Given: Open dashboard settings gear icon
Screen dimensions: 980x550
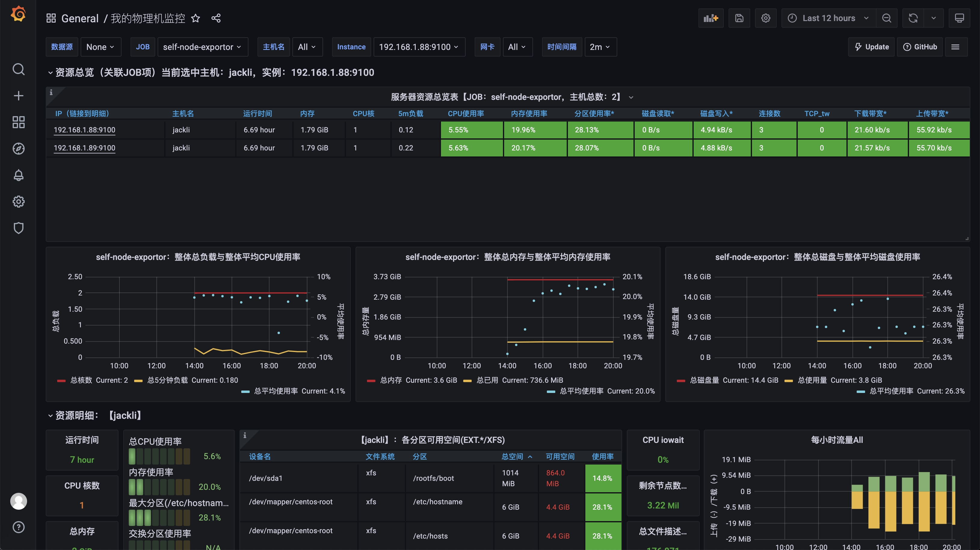Looking at the screenshot, I should [766, 18].
